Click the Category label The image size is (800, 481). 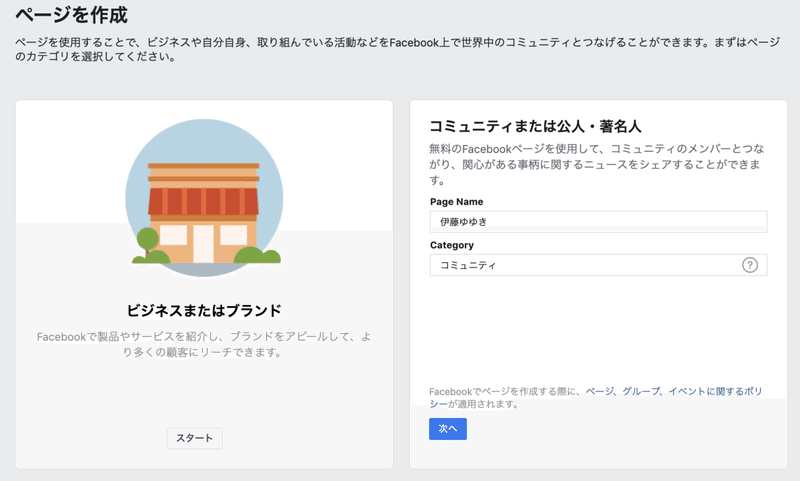[452, 245]
